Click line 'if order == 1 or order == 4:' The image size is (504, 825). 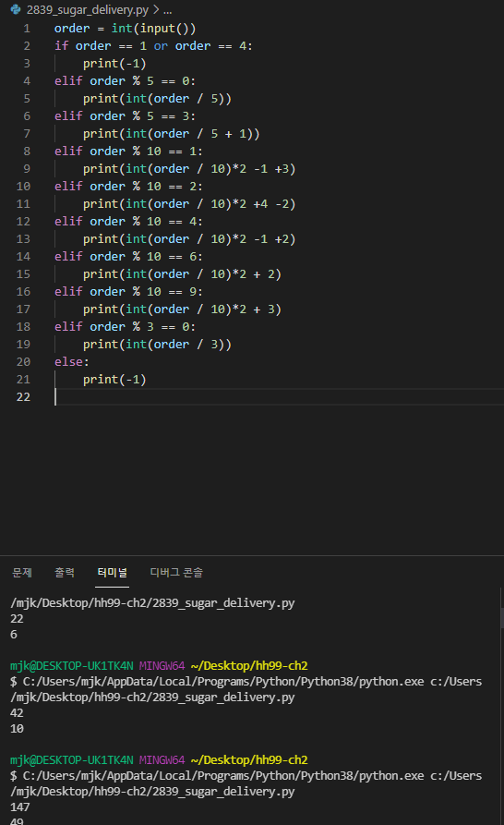click(153, 46)
